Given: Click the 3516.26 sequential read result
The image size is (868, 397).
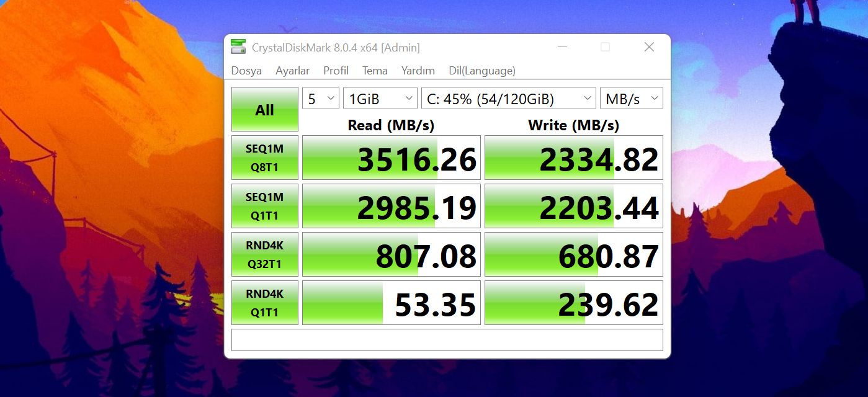Looking at the screenshot, I should coord(391,158).
